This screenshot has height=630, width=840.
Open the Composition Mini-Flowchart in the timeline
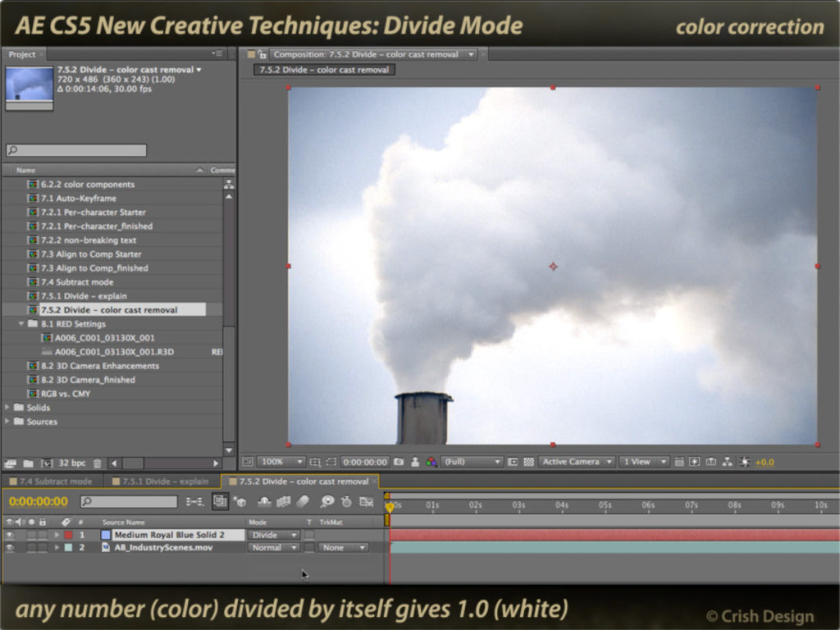[x=195, y=502]
